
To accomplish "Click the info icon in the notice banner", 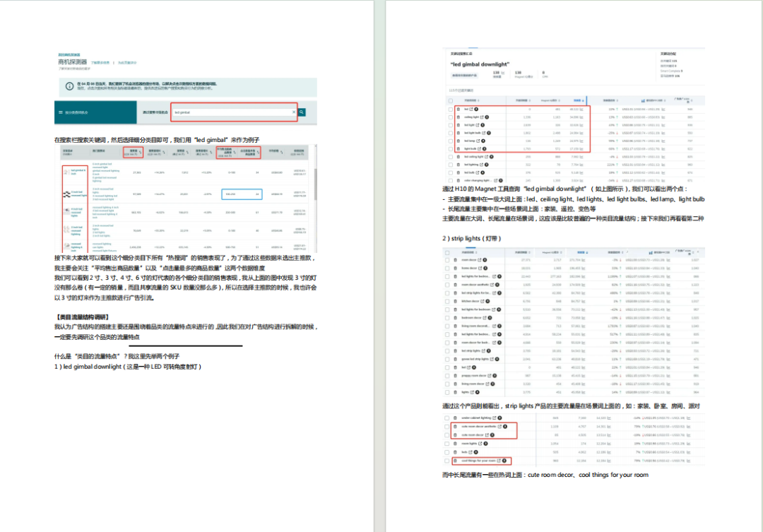I will [69, 86].
